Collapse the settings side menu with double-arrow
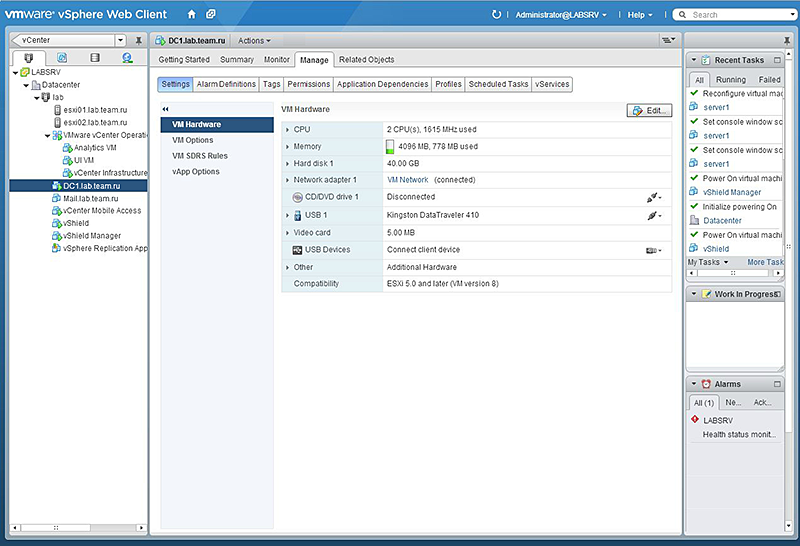800x546 pixels. (x=166, y=109)
